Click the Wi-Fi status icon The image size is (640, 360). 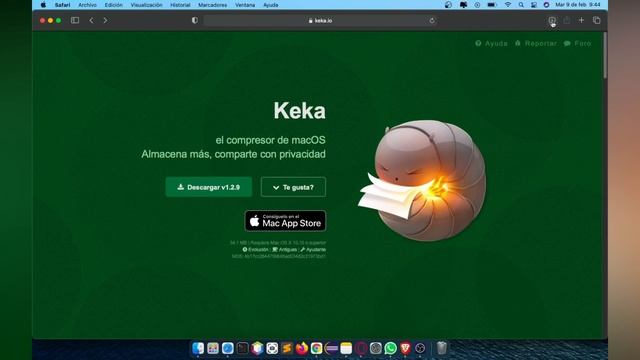pos(508,5)
